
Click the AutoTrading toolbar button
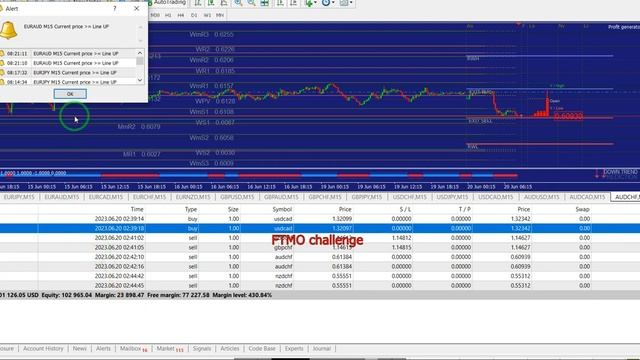pyautogui.click(x=167, y=2)
